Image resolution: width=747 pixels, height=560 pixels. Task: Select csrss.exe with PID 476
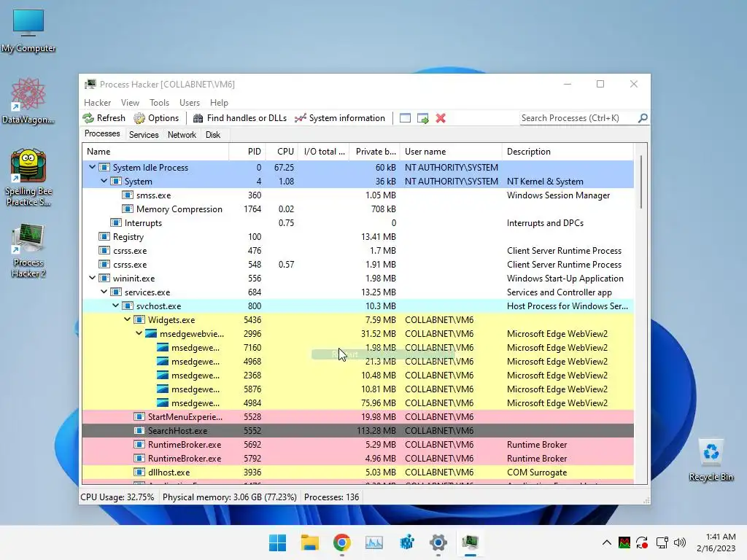[357, 251]
